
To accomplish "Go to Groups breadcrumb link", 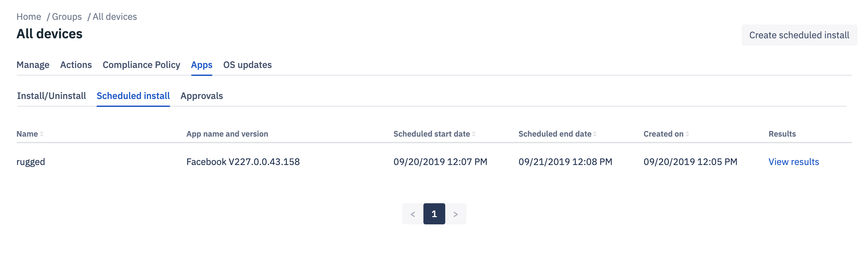I will click(67, 16).
